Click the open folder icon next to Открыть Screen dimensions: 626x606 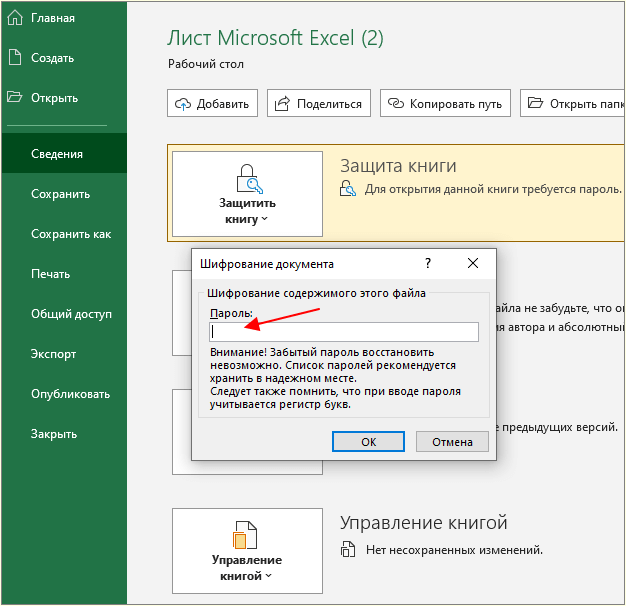(15, 97)
